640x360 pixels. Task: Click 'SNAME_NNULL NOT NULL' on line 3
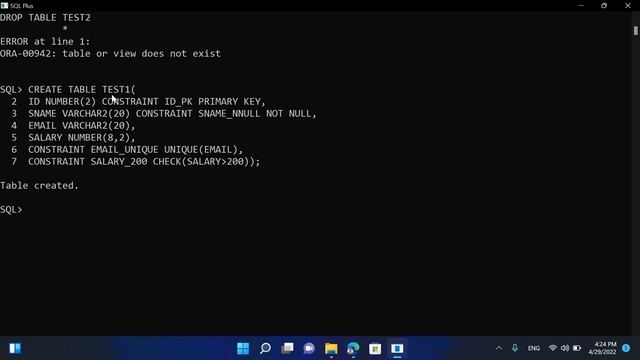[x=254, y=113]
